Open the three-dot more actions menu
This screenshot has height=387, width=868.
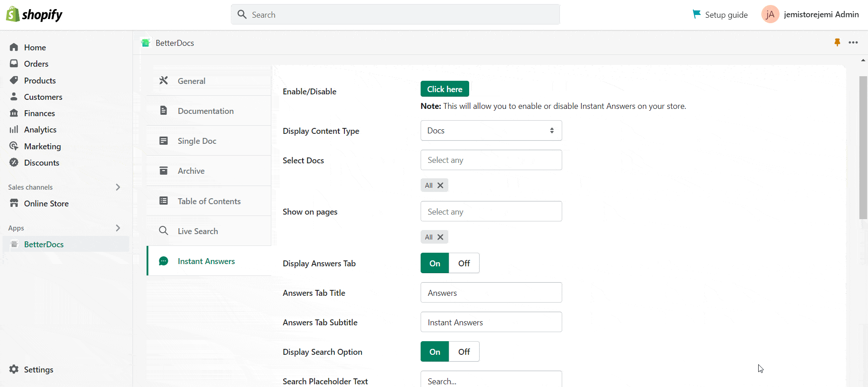click(853, 42)
